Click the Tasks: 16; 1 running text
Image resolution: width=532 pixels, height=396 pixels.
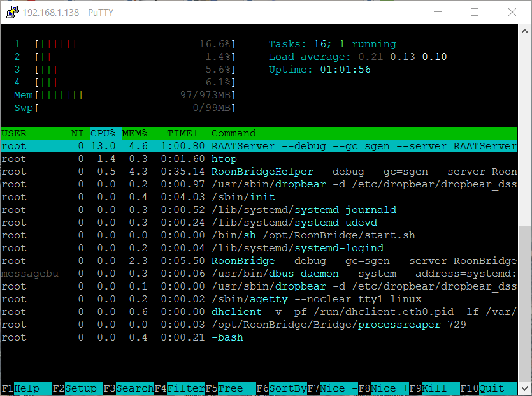(x=333, y=44)
